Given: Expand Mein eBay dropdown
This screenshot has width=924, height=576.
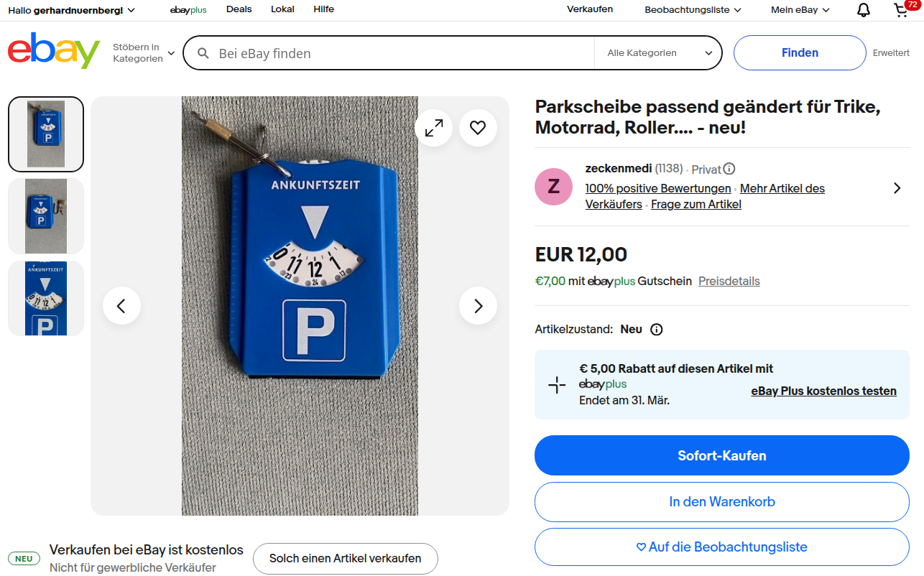Looking at the screenshot, I should 800,10.
